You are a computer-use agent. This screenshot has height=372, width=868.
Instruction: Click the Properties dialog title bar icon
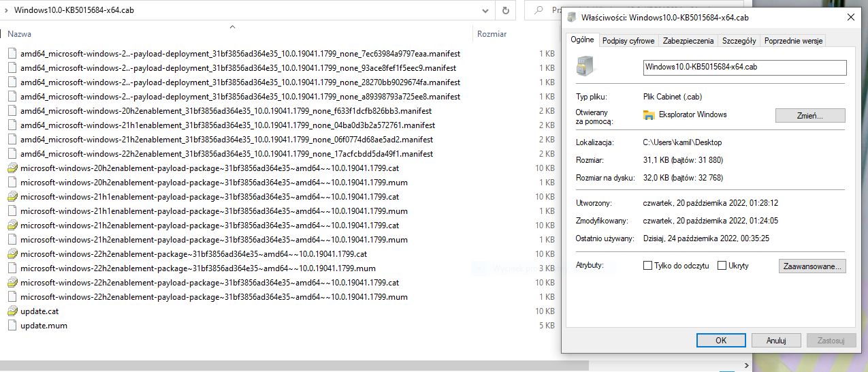point(572,18)
